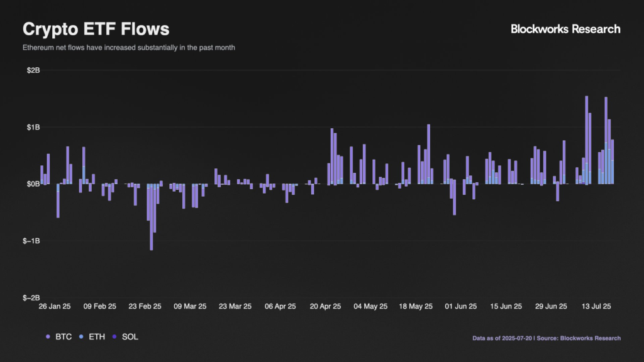644x362 pixels.
Task: Toggle the BTC legend label
Action: (x=62, y=337)
